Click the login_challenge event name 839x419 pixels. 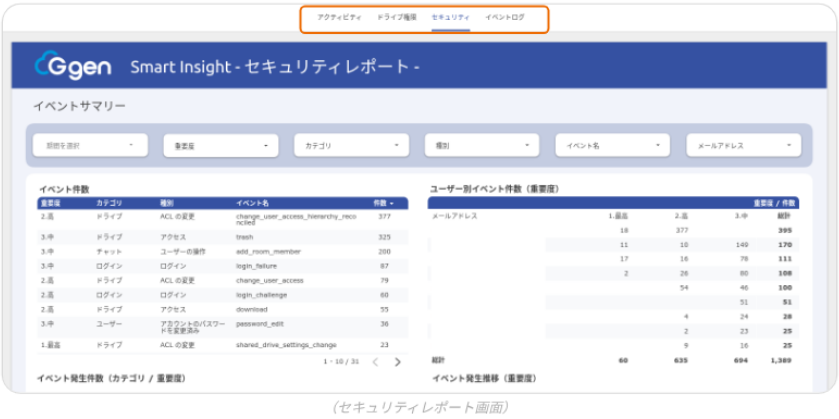261,295
